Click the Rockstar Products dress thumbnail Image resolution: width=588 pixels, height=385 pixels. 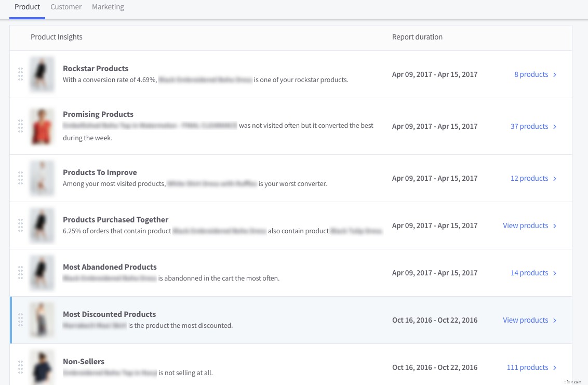pos(42,74)
